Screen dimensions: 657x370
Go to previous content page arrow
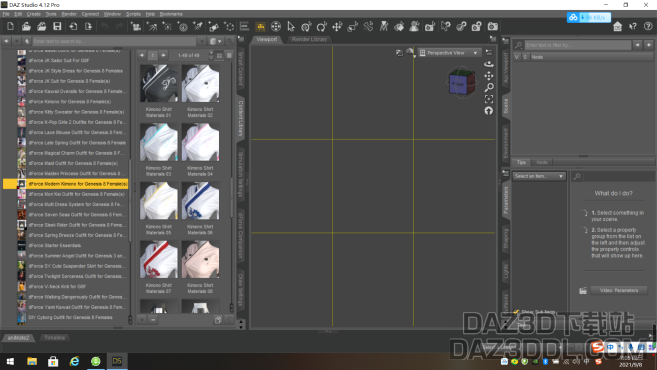pyautogui.click(x=142, y=55)
